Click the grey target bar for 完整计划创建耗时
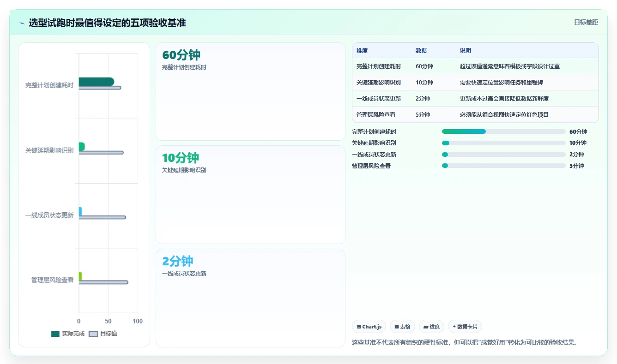Screen dimensions: 617x364 100,88
